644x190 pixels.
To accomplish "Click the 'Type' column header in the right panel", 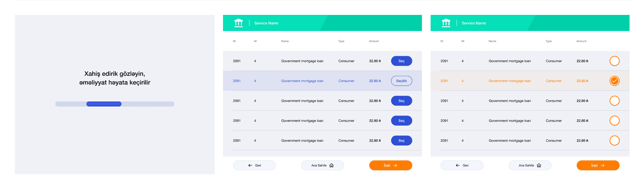I will coord(549,41).
